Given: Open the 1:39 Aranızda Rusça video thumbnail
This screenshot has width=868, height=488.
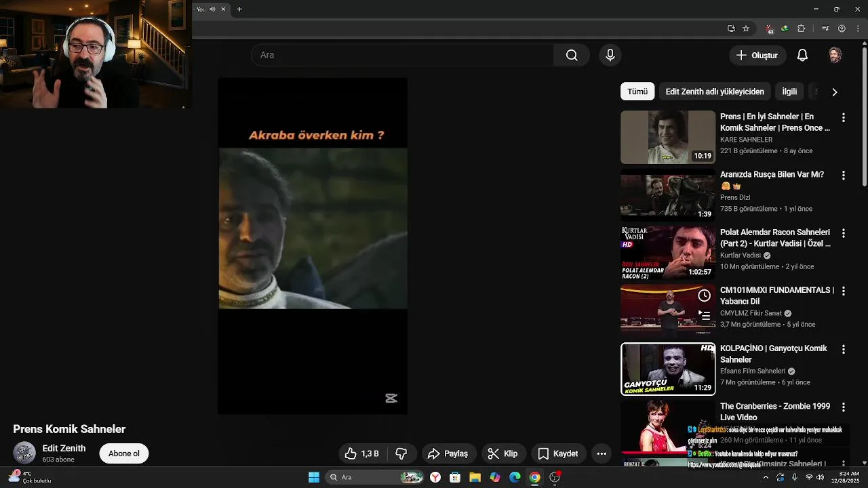Looking at the screenshot, I should coord(668,195).
